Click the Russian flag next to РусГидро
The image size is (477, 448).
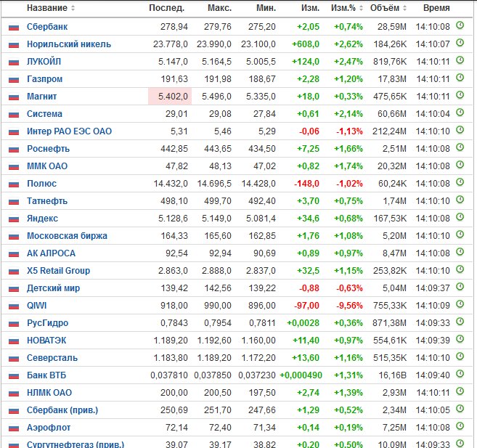(x=14, y=324)
